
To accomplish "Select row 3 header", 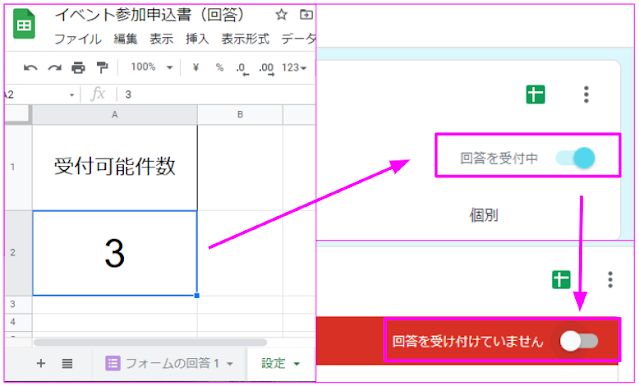I will [18, 304].
